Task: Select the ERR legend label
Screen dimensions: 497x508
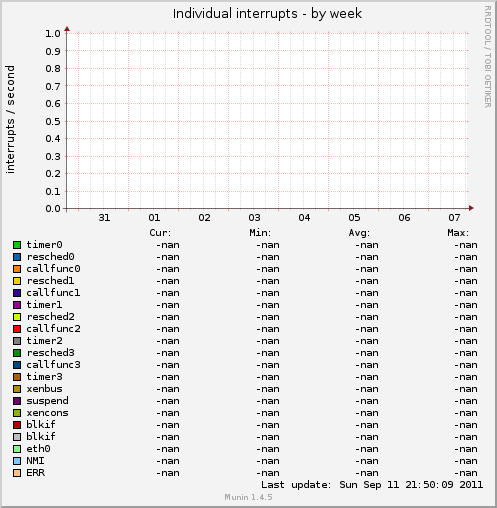Action: tap(35, 473)
